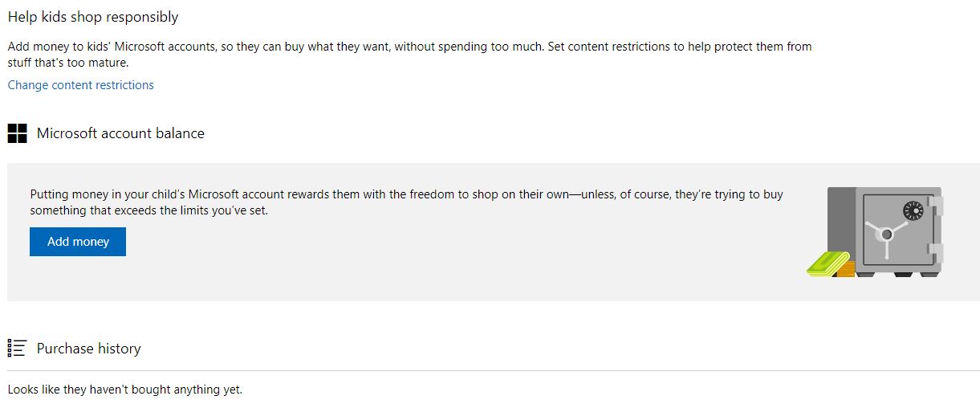
Task: Click the paragraph starting "Putting money in your child's"
Action: (406, 202)
